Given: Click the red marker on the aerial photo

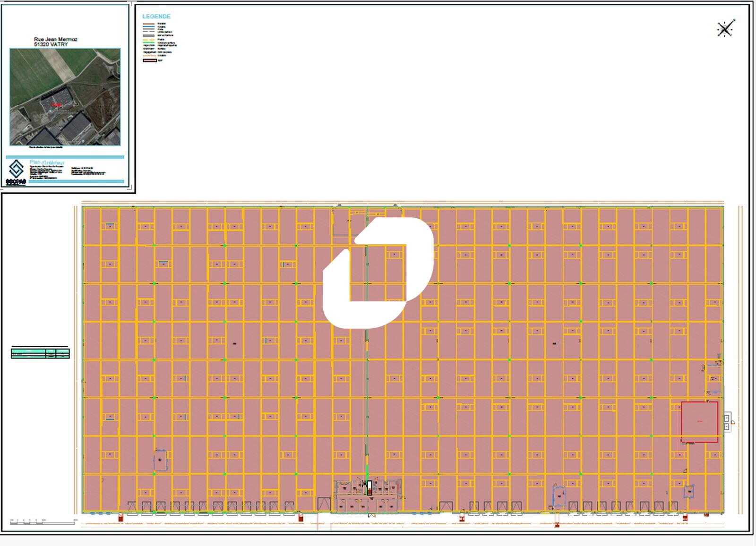Looking at the screenshot, I should 56,104.
